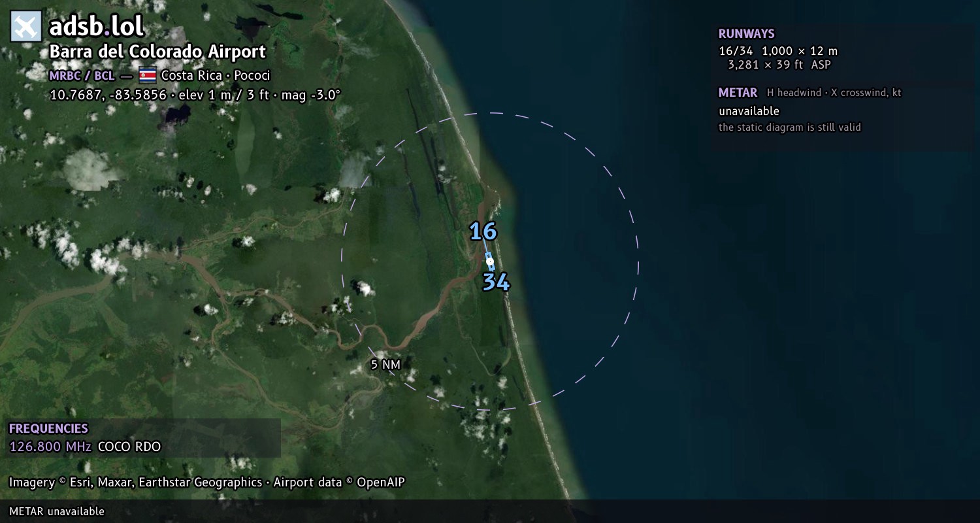
Task: Click the "METAR unavailable" status bar message
Action: 57,511
